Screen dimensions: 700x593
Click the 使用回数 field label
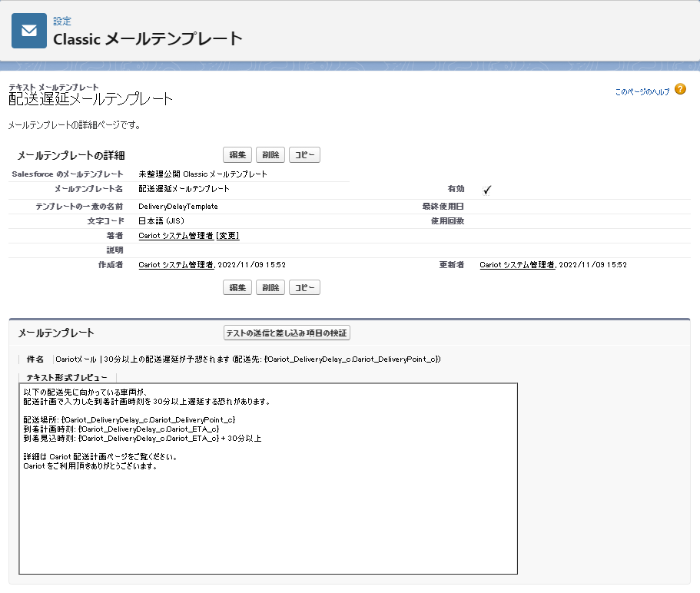pos(447,221)
